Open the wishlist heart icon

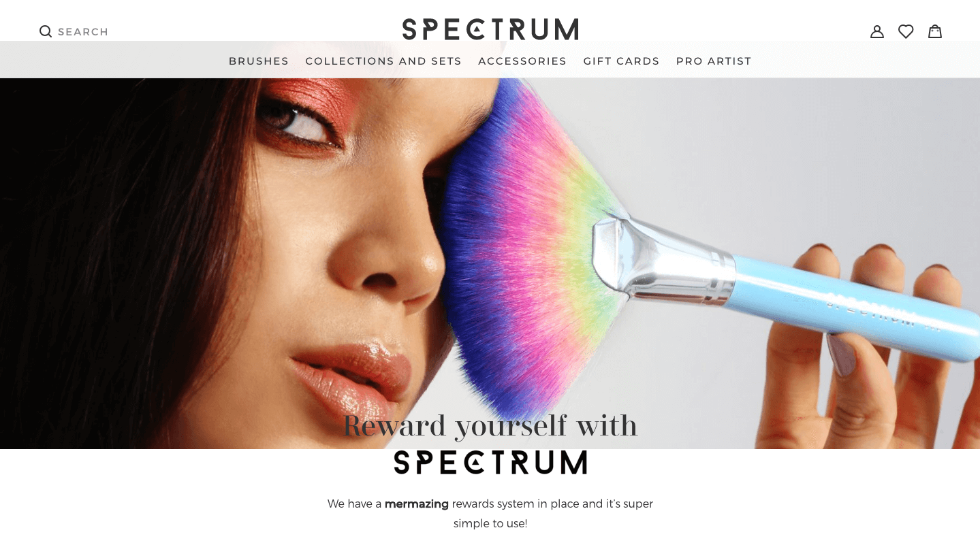tap(906, 31)
